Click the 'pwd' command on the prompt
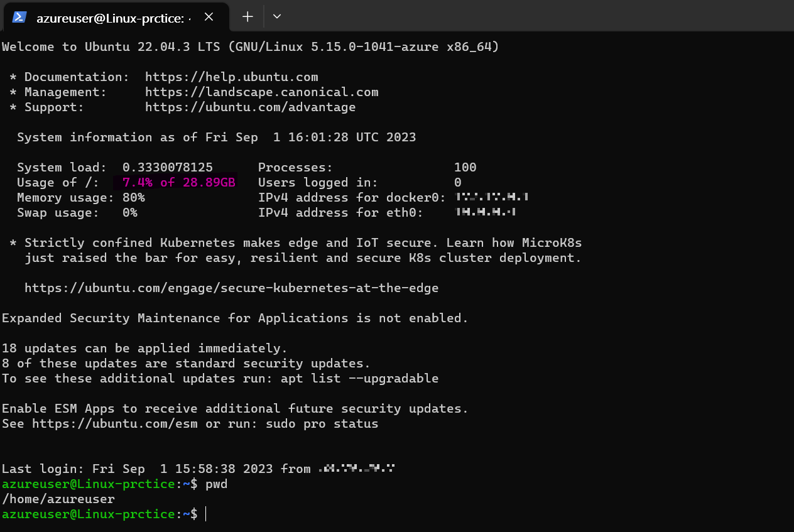This screenshot has width=794, height=532. [x=217, y=484]
